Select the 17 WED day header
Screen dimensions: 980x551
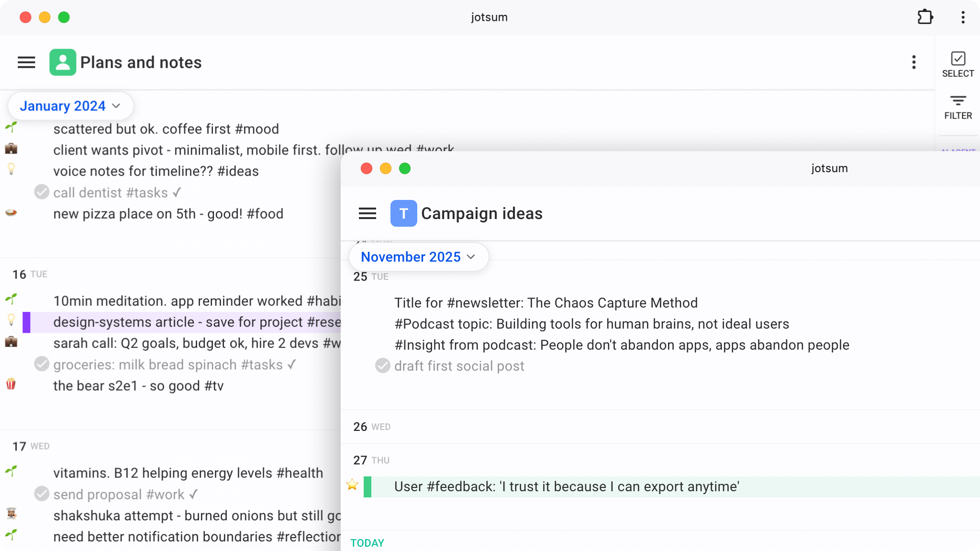coord(31,446)
